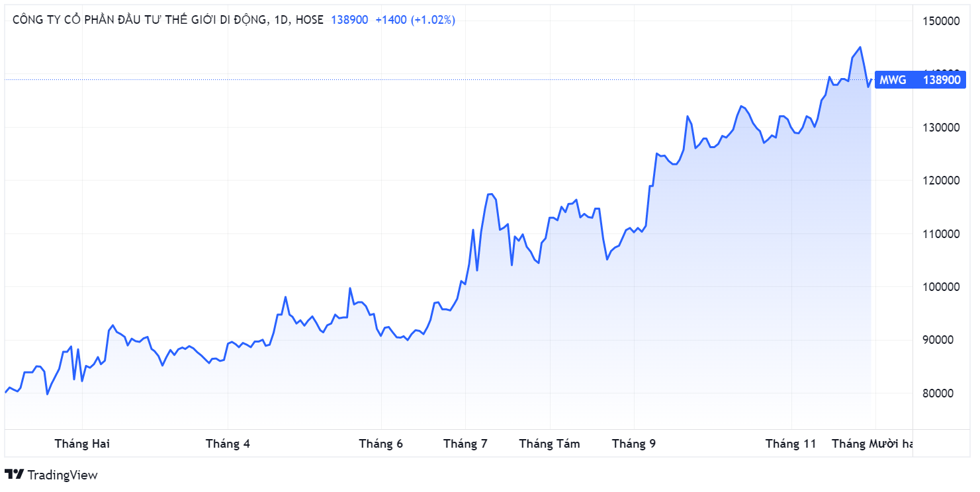Click the Tháng 7 time axis label
Screen dimensions: 980x492
click(x=465, y=444)
